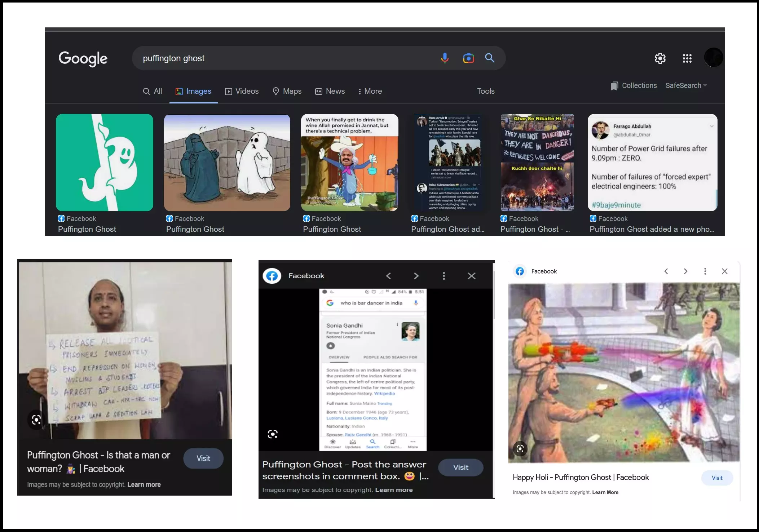
Task: Open the More search options menu
Action: click(370, 91)
